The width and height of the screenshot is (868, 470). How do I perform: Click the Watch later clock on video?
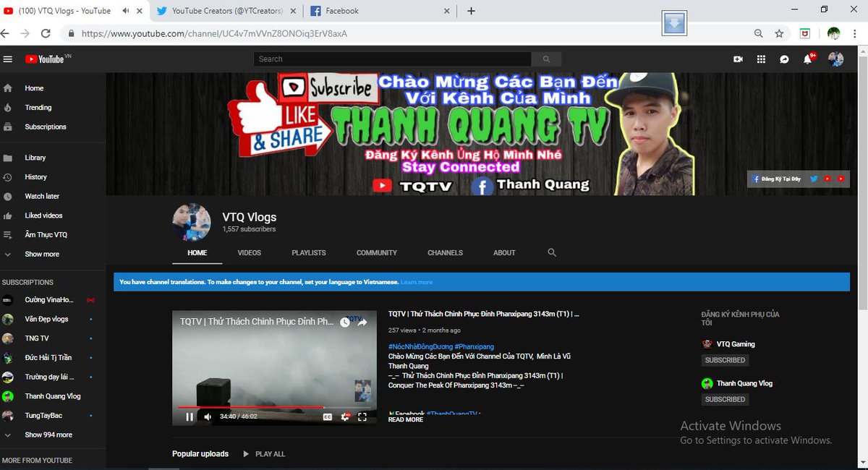(x=345, y=322)
